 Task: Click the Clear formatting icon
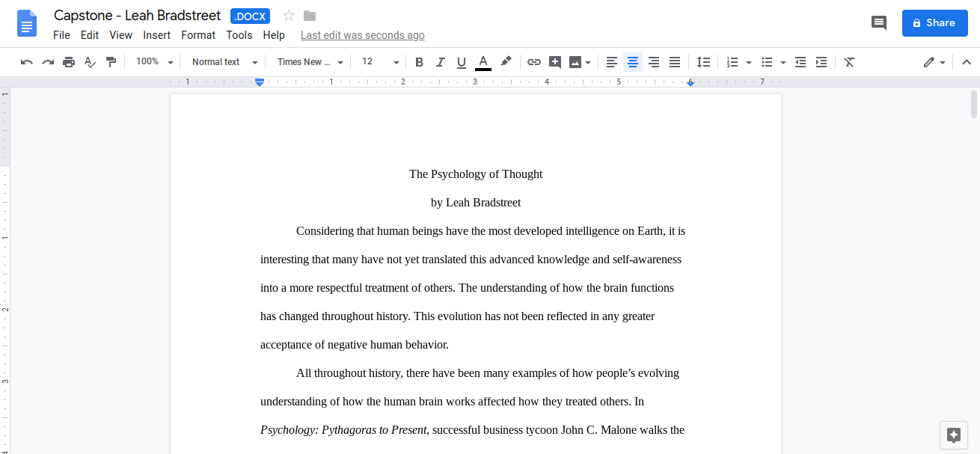(x=849, y=62)
